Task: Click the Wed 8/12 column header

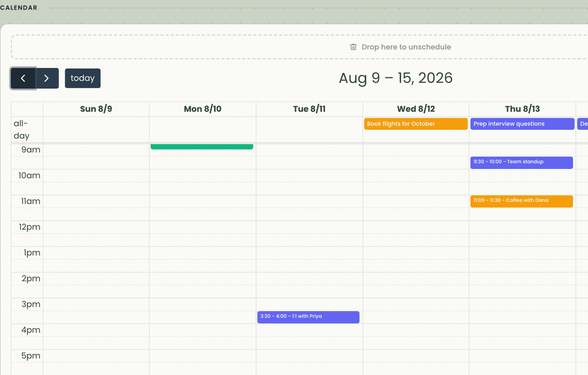Action: [416, 109]
